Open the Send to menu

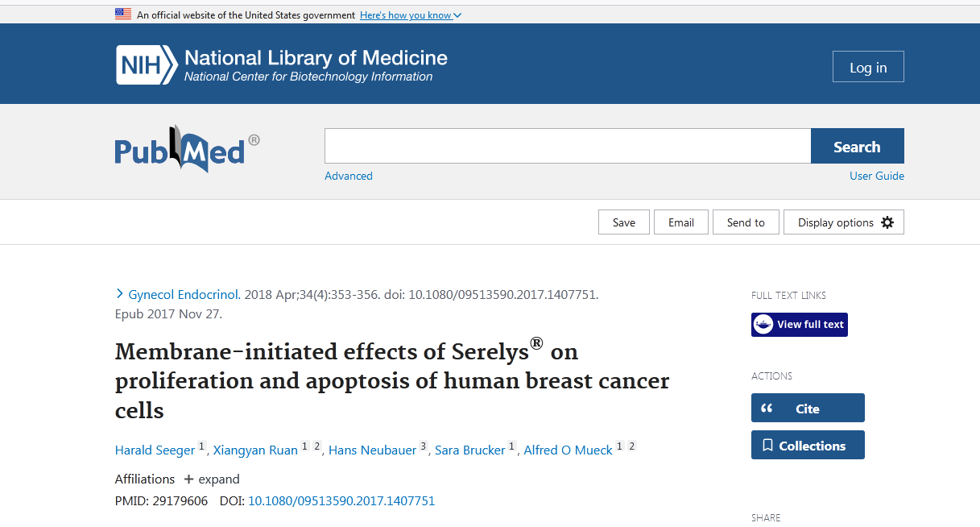pos(746,222)
